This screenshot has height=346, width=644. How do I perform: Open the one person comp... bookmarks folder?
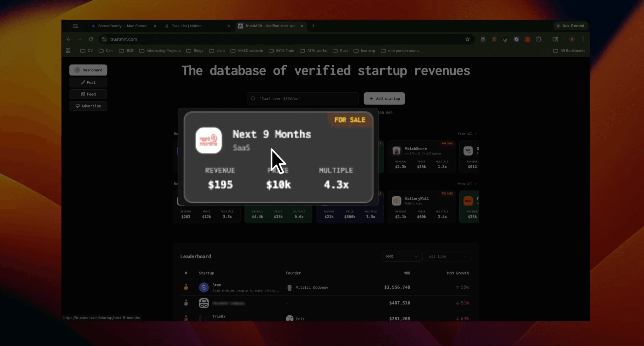pyautogui.click(x=401, y=51)
